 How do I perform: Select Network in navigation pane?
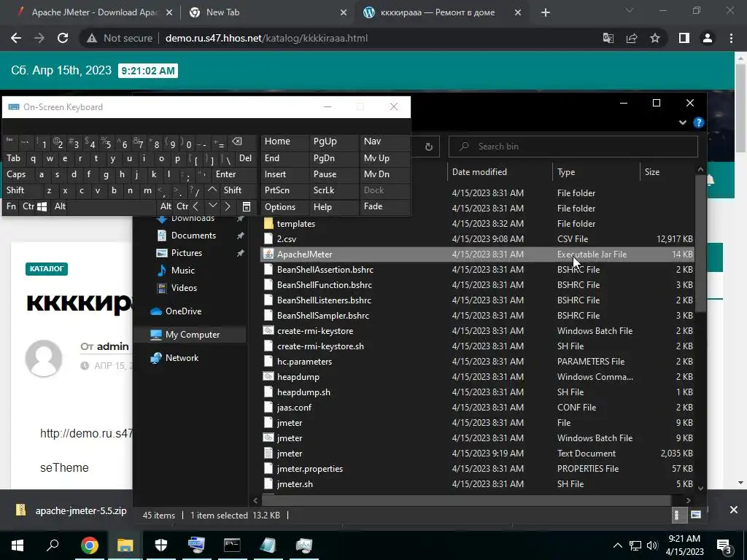click(x=182, y=358)
